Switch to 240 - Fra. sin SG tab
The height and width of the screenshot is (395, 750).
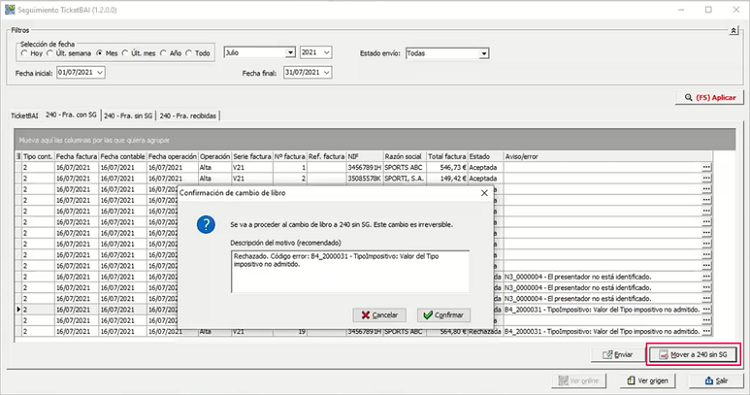tap(128, 116)
